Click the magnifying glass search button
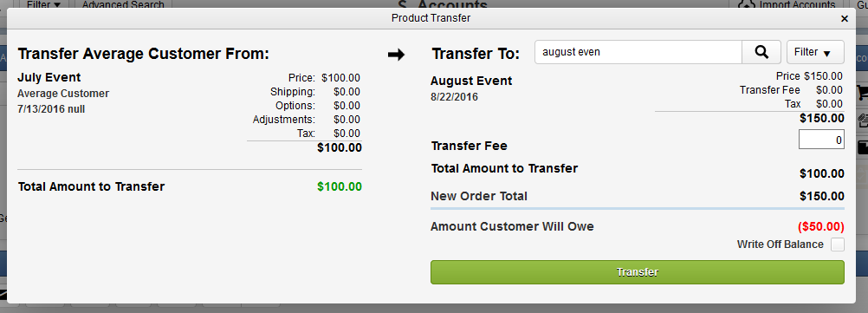This screenshot has width=868, height=313. pos(761,52)
